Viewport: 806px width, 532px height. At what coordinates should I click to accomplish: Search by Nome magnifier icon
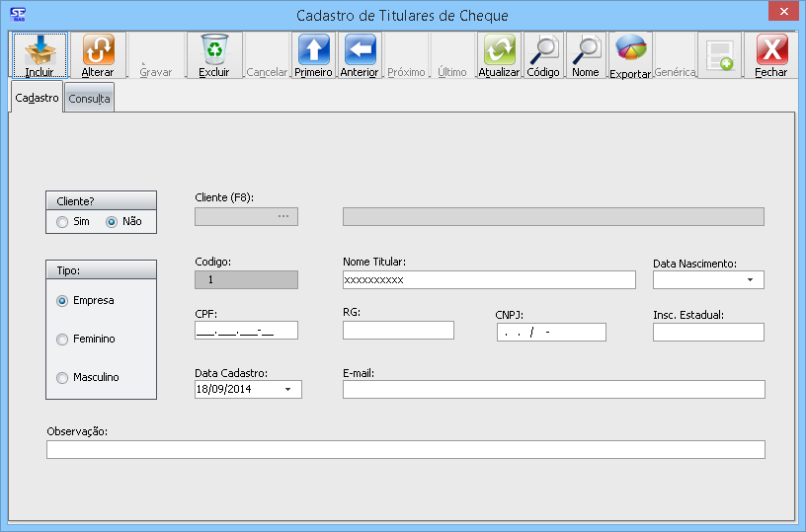(586, 50)
